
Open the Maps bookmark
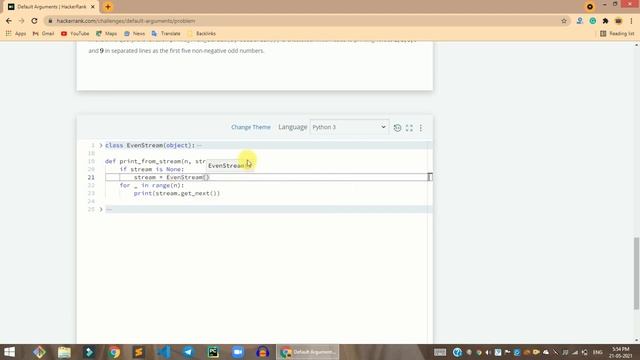coord(107,33)
